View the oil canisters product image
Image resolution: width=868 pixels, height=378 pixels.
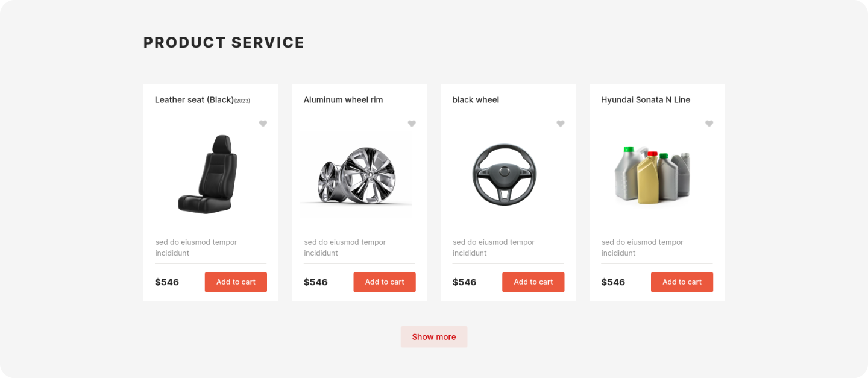pos(652,174)
